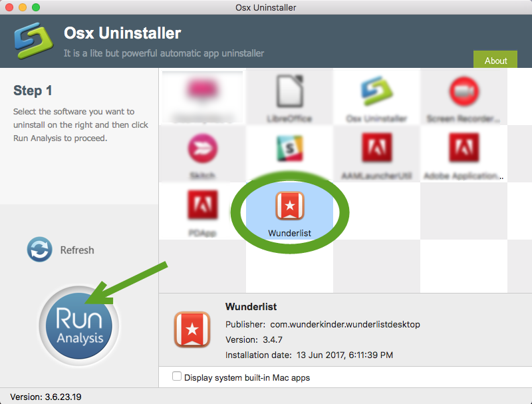The width and height of the screenshot is (532, 404).
Task: Select the Screen Recorder app icon
Action: point(464,97)
